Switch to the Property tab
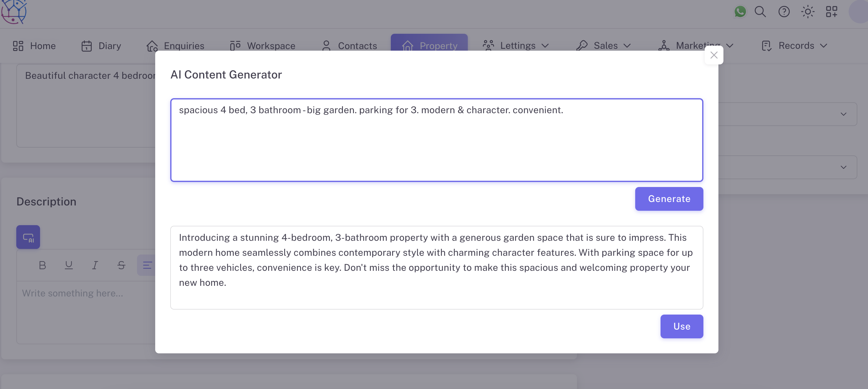The height and width of the screenshot is (389, 868). [x=429, y=45]
